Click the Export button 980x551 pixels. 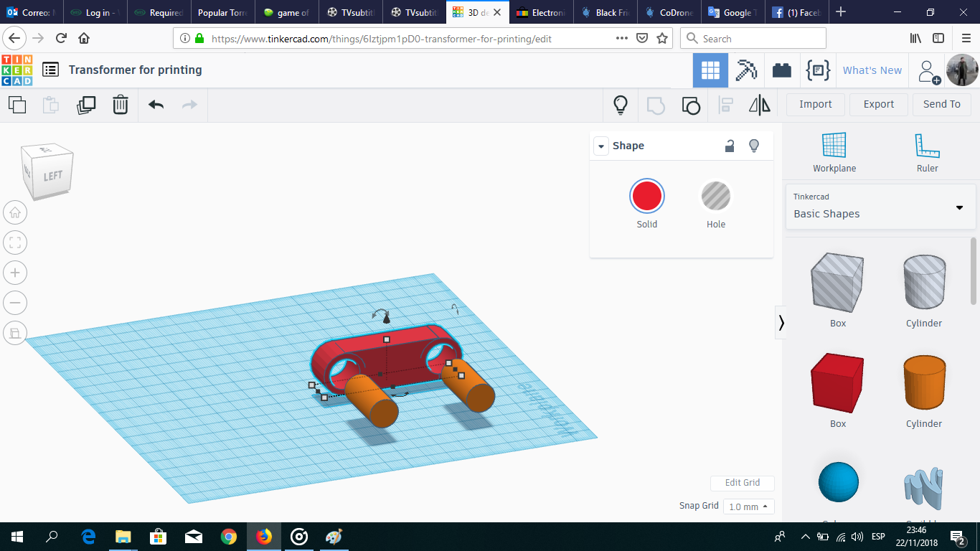878,104
